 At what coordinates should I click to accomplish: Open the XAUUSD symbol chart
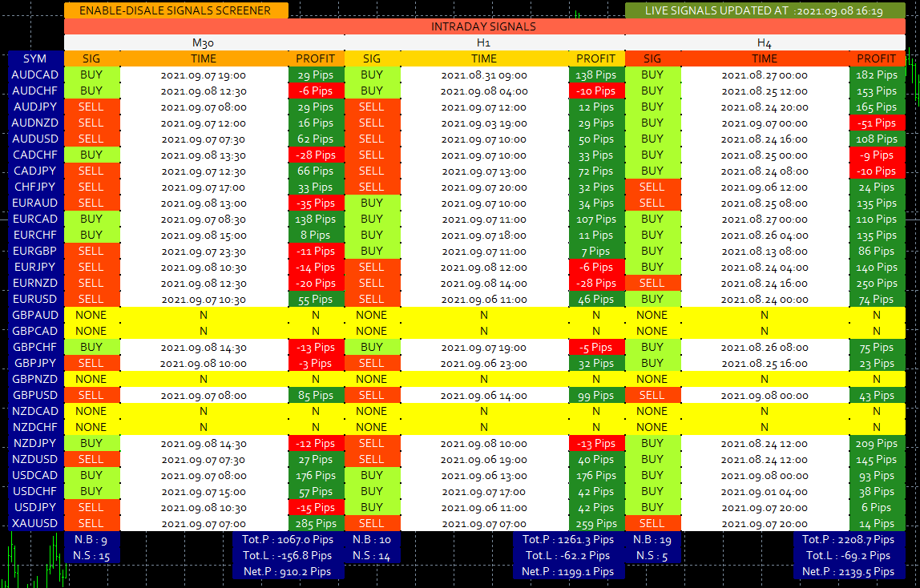point(34,523)
